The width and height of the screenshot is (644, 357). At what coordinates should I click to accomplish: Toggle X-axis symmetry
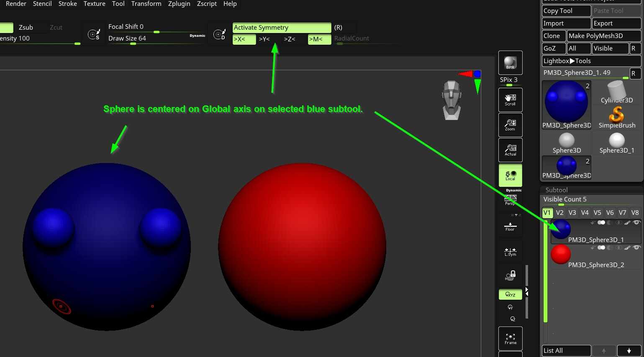click(x=244, y=39)
